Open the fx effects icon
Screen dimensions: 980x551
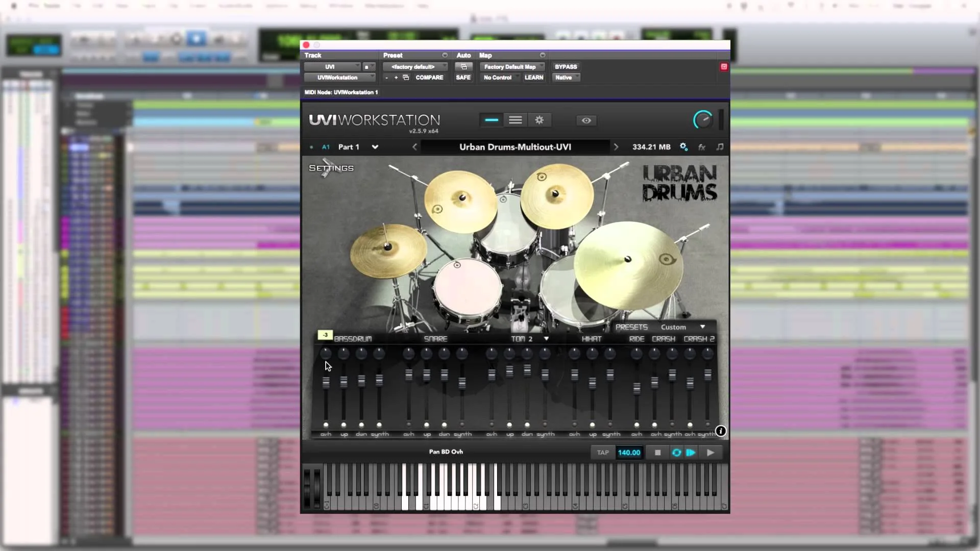click(702, 147)
